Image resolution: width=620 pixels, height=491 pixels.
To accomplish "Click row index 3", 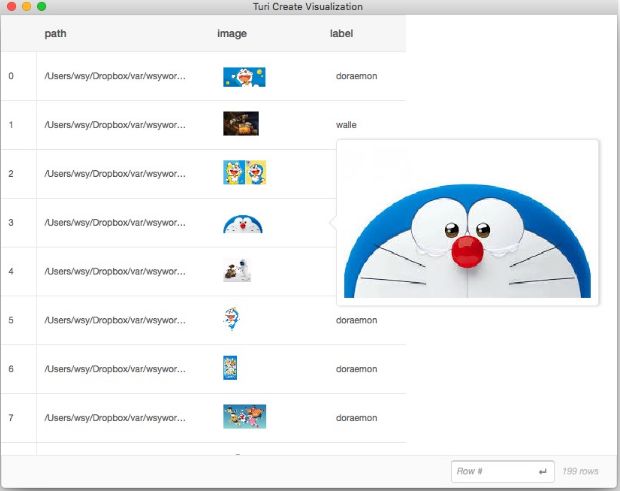I will 11,223.
